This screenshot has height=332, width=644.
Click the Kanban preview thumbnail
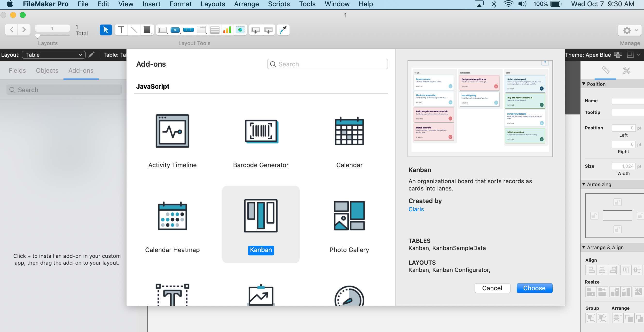tap(480, 109)
